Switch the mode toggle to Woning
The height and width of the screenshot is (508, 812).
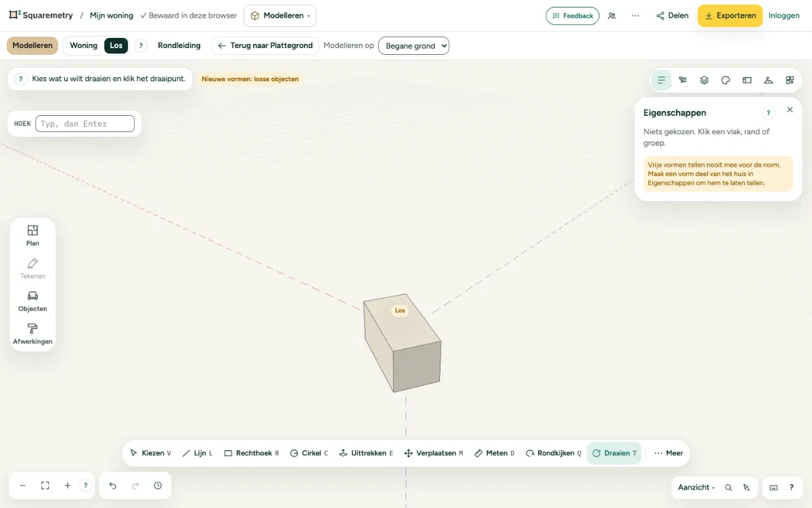tap(84, 45)
